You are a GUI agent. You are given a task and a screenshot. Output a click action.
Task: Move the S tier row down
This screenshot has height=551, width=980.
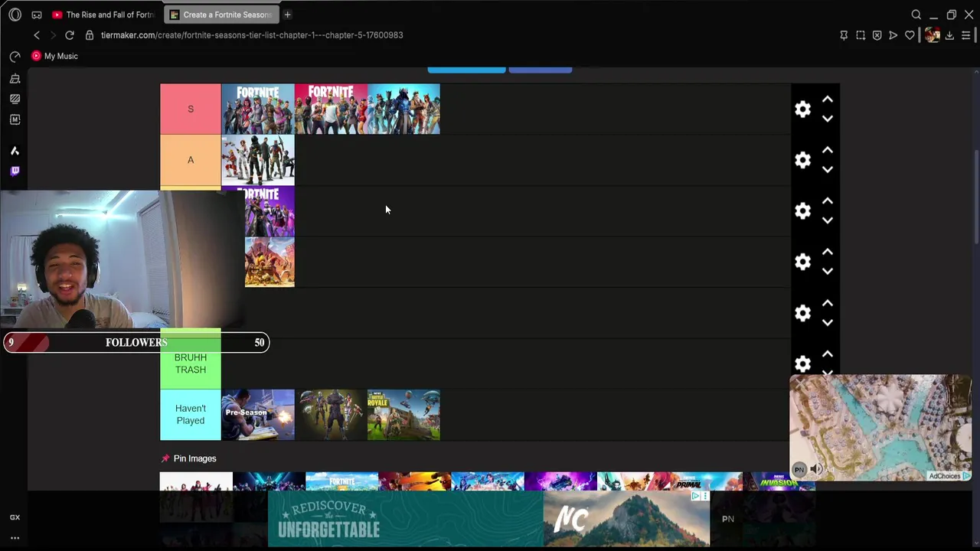[828, 119]
